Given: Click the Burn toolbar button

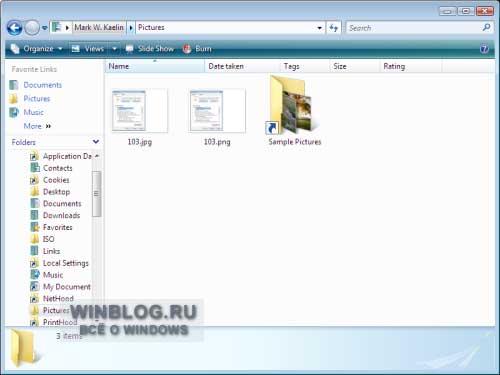Looking at the screenshot, I should click(x=197, y=49).
